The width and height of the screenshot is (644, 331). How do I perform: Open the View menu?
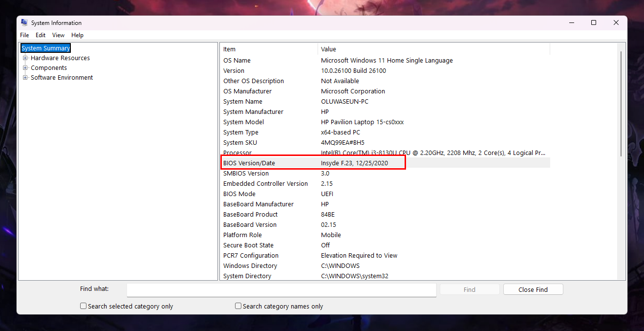click(58, 35)
